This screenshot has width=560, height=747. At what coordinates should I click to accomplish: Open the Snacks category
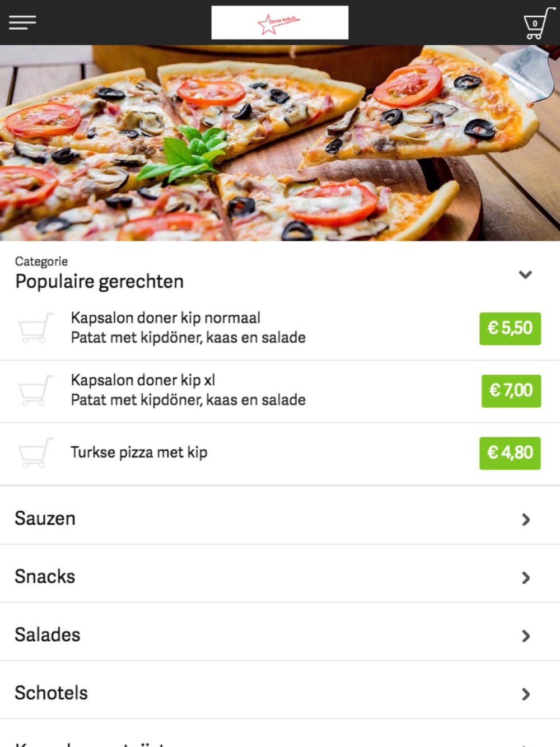pos(45,577)
